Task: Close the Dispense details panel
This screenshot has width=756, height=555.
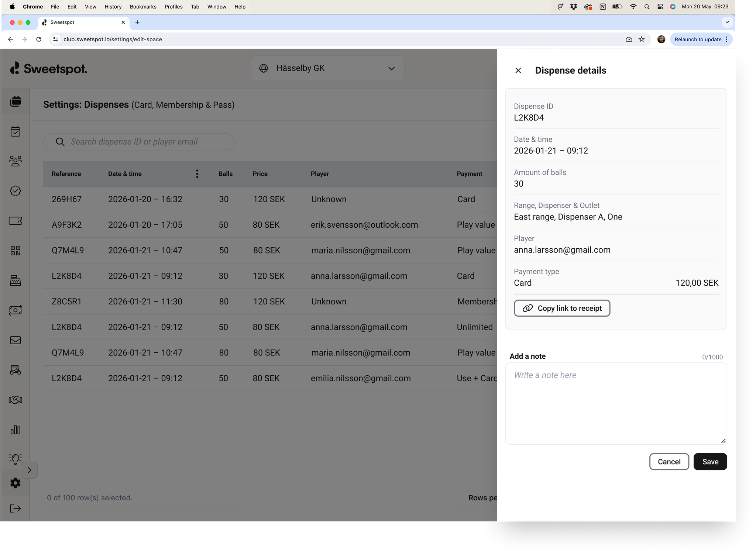Action: (x=518, y=70)
